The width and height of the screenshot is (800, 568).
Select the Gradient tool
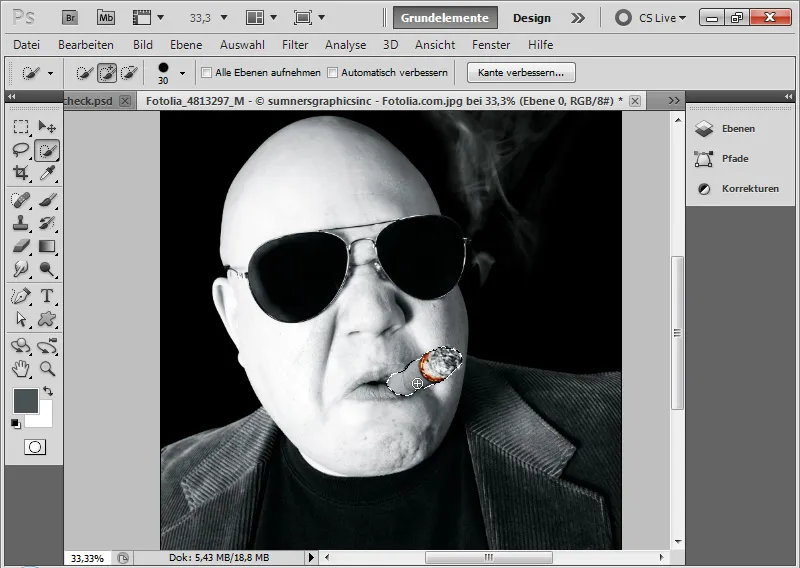47,246
